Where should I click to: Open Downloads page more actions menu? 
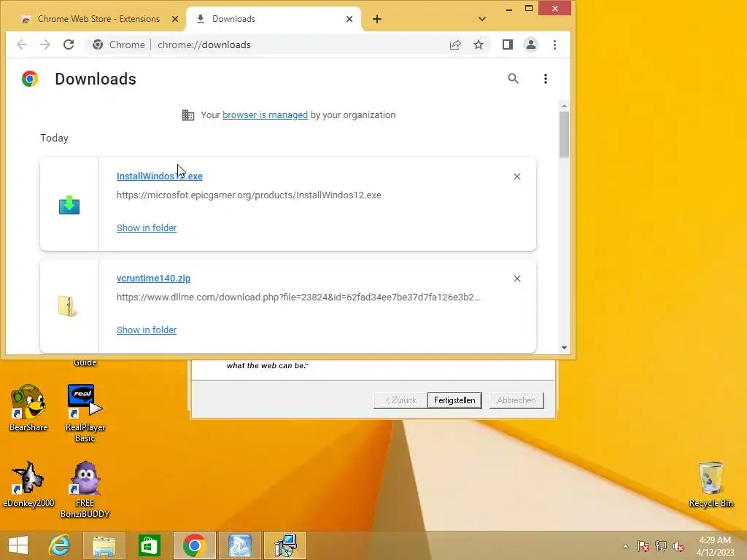(x=546, y=79)
